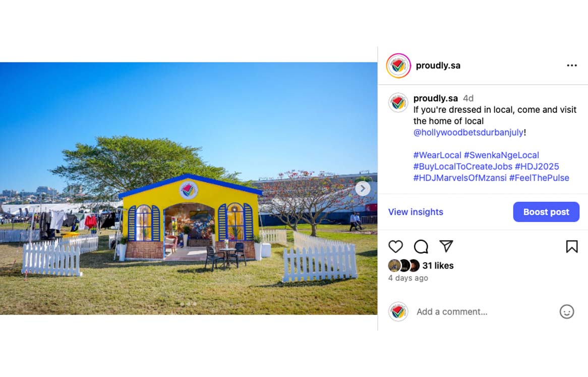Open @hollywoodbetsdurbanjuly mention

click(468, 132)
